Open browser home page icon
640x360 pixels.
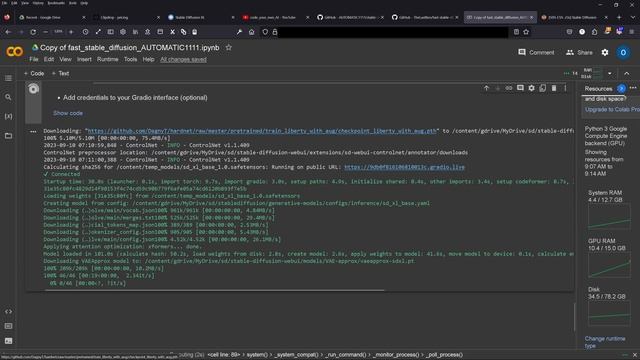pyautogui.click(x=251, y=32)
